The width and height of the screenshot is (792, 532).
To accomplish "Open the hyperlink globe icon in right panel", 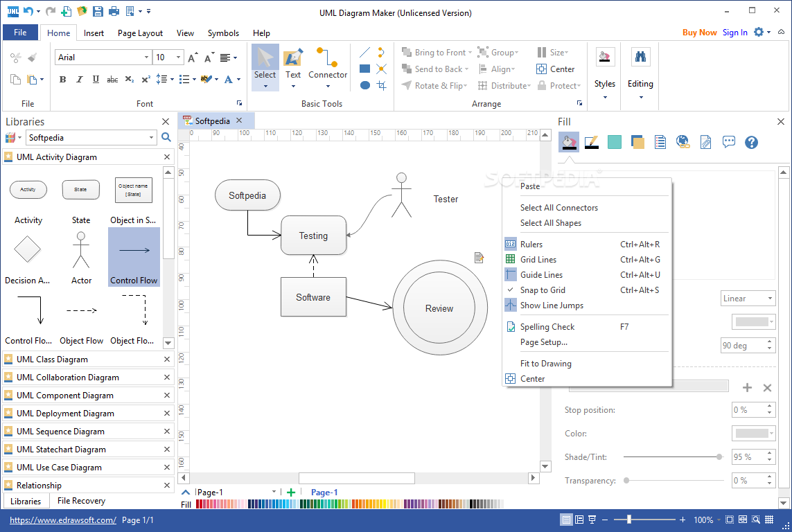I will (x=683, y=142).
